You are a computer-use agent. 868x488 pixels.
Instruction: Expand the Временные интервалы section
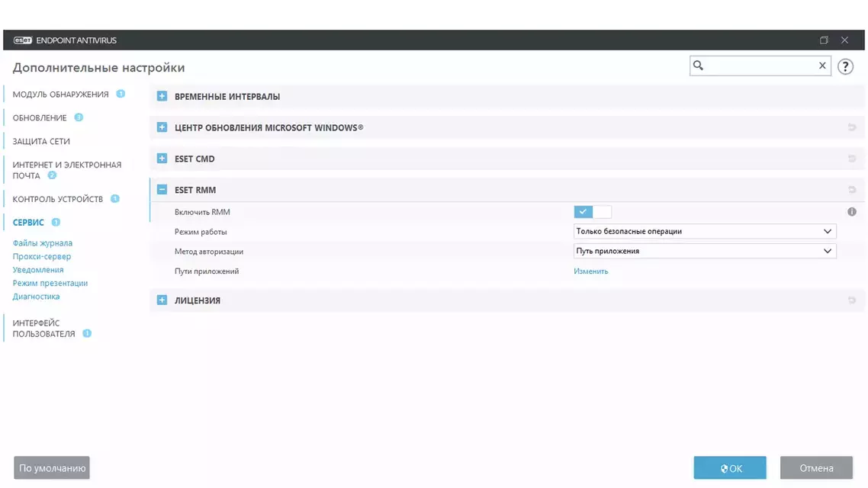tap(162, 96)
